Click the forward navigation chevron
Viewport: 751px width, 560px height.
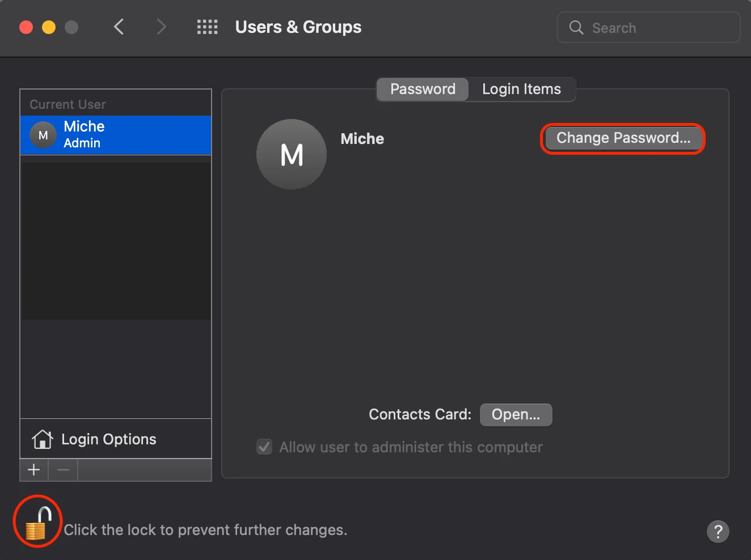point(161,27)
